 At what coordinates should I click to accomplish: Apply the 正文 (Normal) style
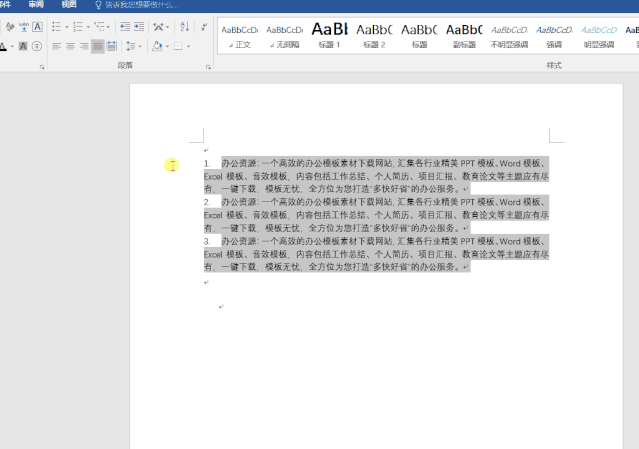click(240, 36)
